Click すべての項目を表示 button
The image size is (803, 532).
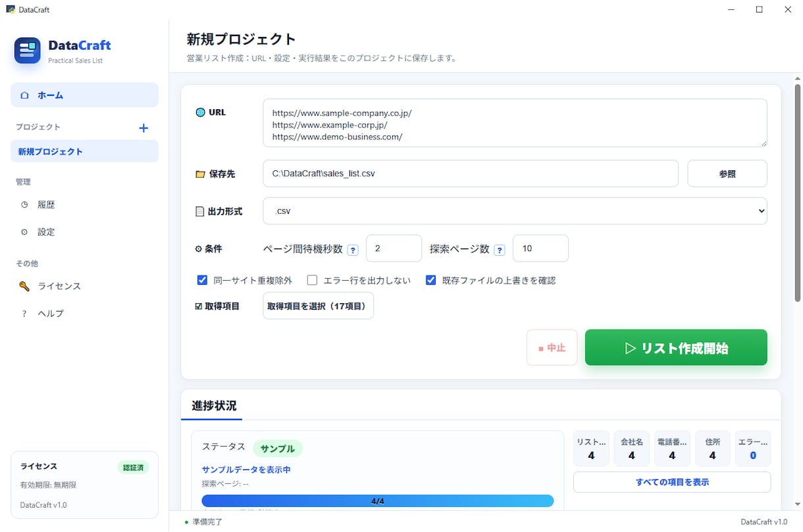(672, 482)
